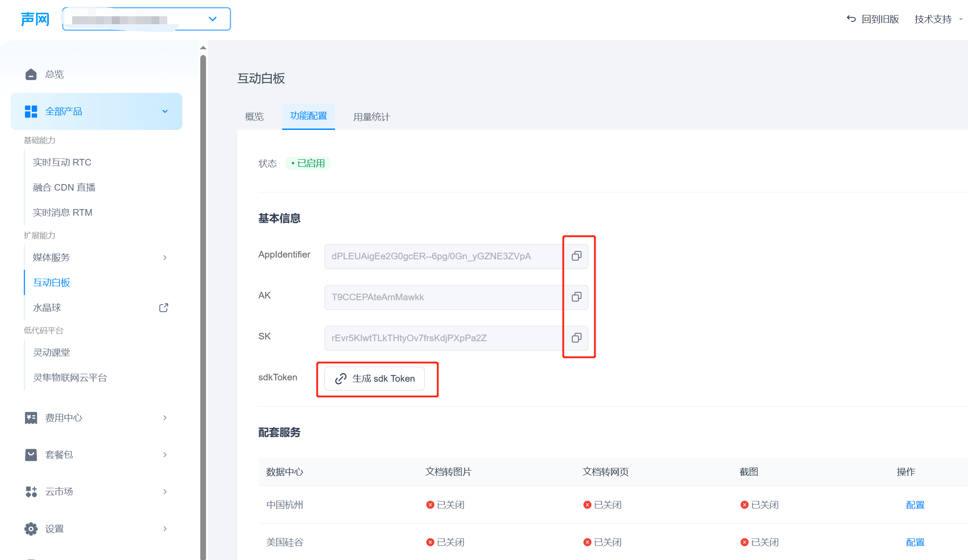This screenshot has height=560, width=968.
Task: Open the project selector dropdown
Action: 147,19
